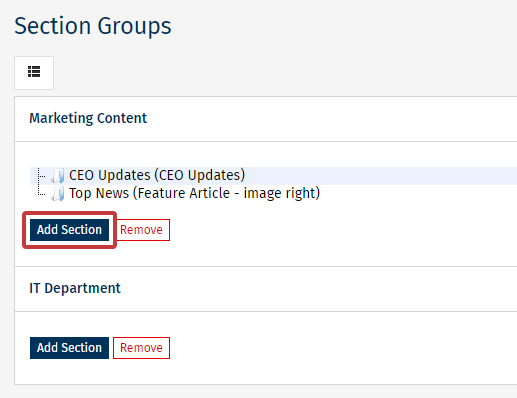Click the Section Groups page title
The width and height of the screenshot is (517, 398).
93,26
